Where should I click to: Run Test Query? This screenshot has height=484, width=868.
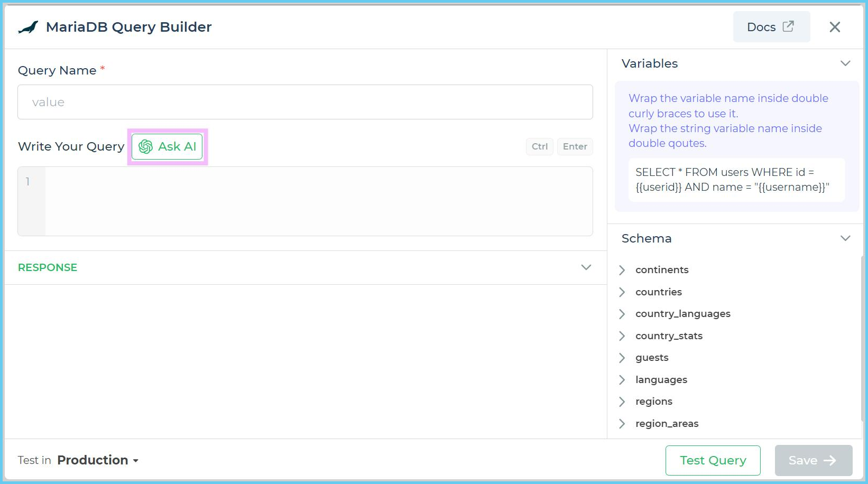click(713, 460)
